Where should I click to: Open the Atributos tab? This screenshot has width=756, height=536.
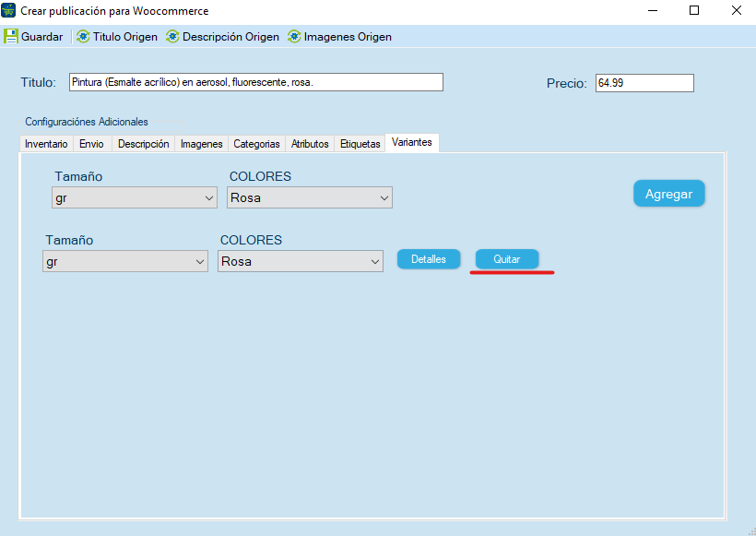(x=310, y=144)
